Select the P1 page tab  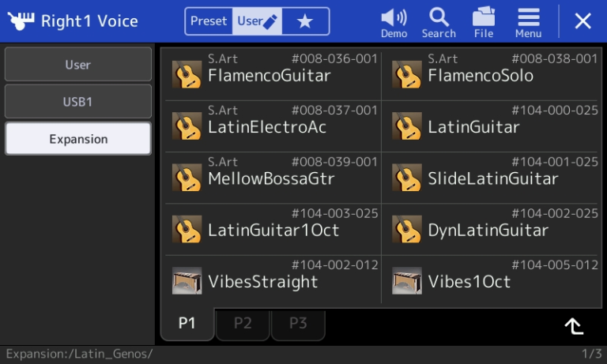click(187, 323)
